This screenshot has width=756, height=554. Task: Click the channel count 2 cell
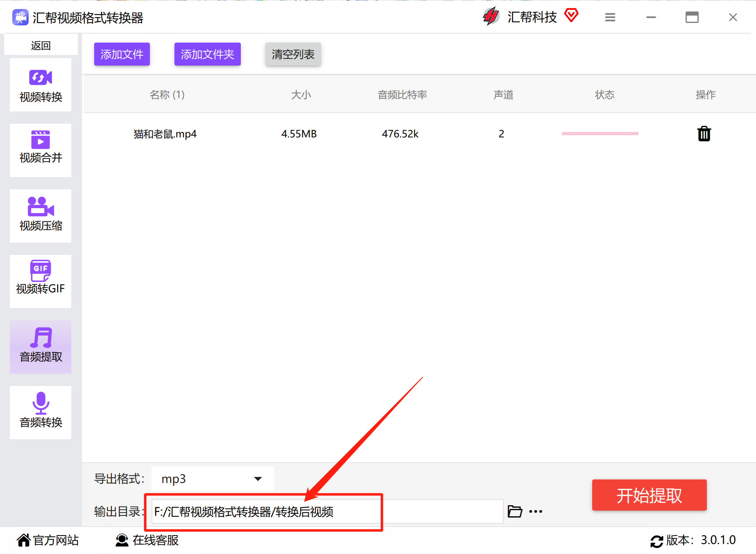click(x=501, y=134)
